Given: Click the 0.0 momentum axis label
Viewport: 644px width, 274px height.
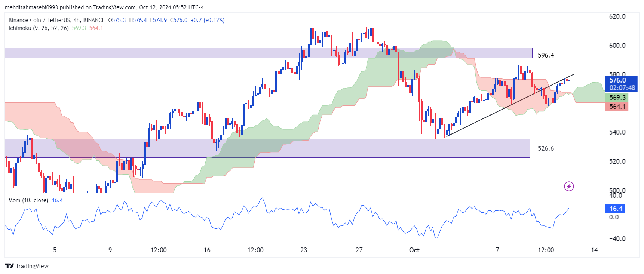Looking at the screenshot, I should click(x=614, y=217).
